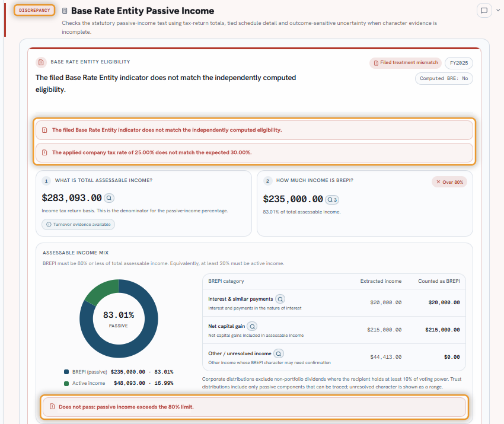
Task: Click the $0.00 Counted as BREPI value
Action: coord(452,357)
